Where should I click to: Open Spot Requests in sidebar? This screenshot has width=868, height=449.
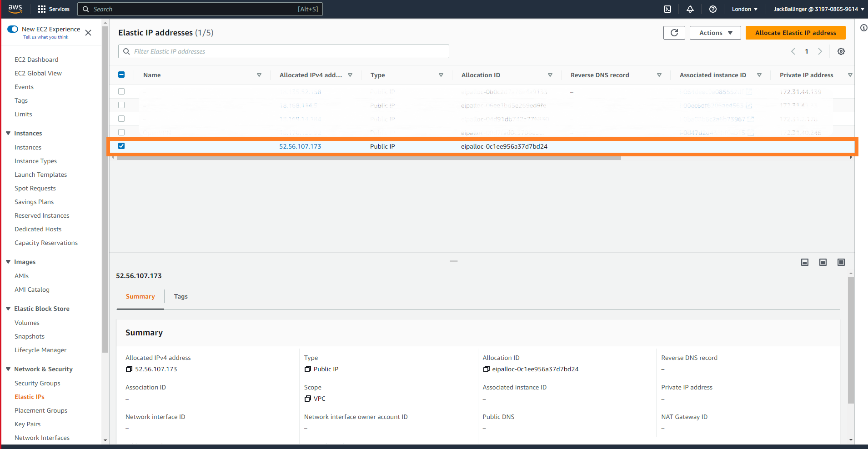[35, 188]
